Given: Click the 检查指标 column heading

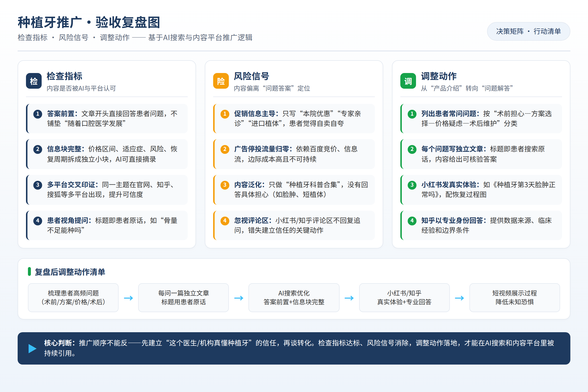Looking at the screenshot, I should tap(64, 76).
